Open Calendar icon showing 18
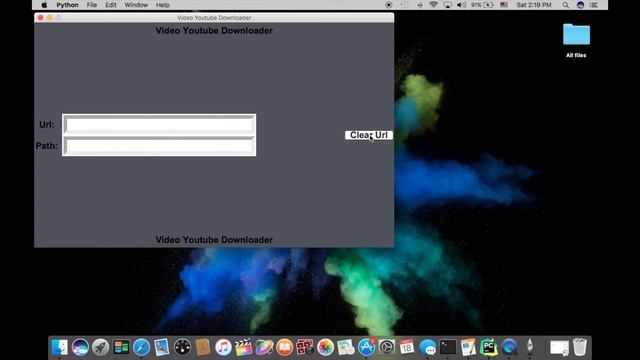640x360 pixels. tap(407, 347)
